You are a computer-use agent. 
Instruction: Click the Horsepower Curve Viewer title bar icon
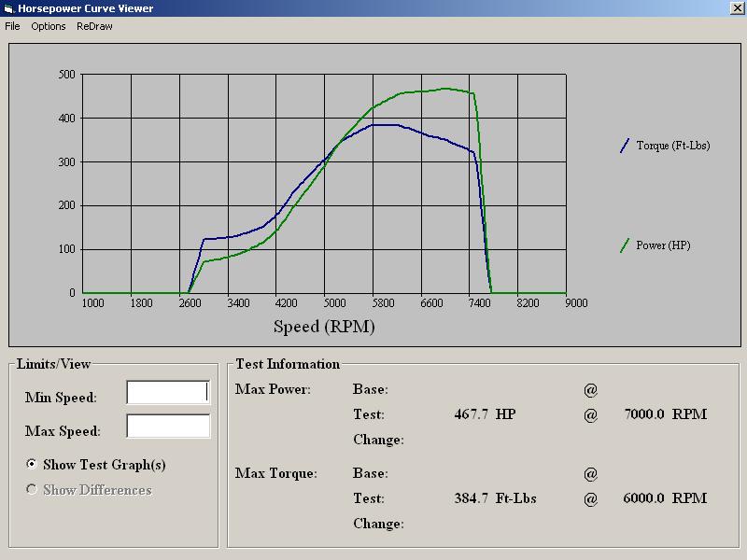8,8
